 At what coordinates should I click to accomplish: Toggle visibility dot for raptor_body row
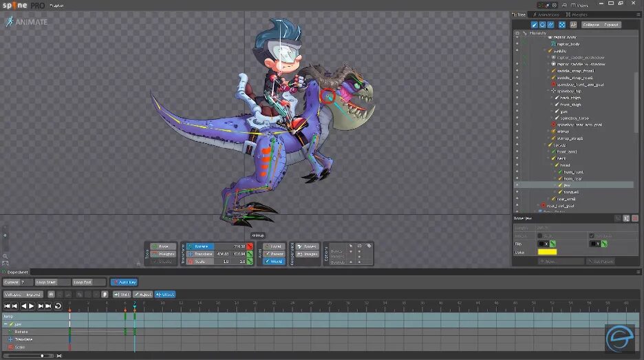click(x=517, y=44)
